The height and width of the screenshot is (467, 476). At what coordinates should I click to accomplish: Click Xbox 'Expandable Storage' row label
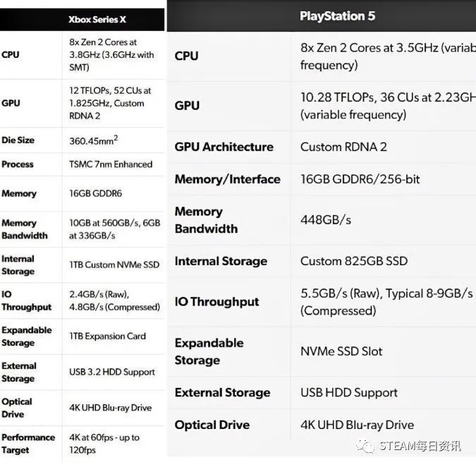27,336
